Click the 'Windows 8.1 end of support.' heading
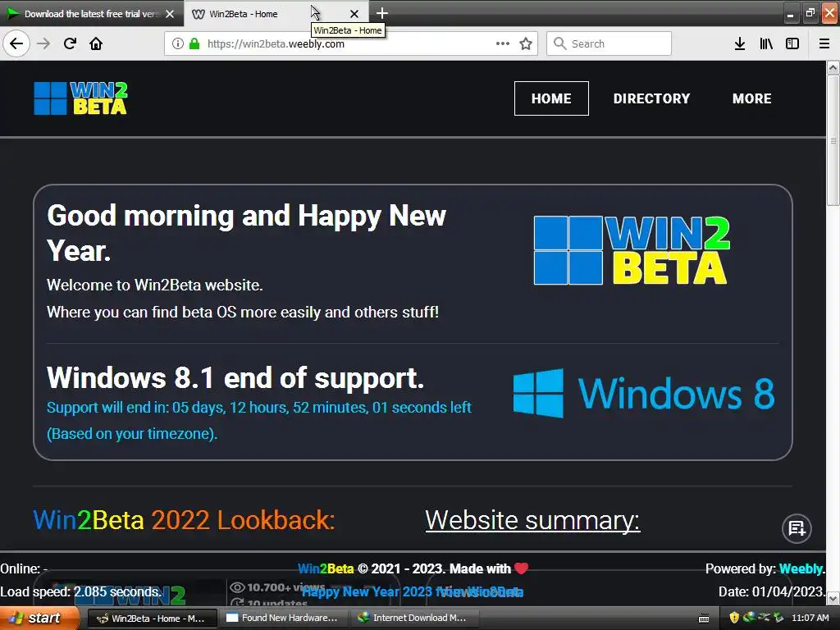 (x=235, y=377)
